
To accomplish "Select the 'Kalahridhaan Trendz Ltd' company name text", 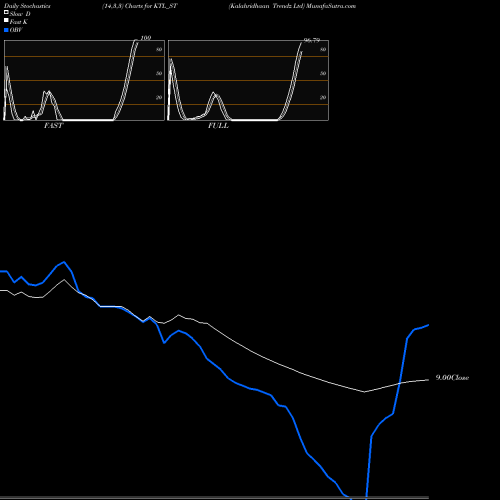I will coord(267,6).
